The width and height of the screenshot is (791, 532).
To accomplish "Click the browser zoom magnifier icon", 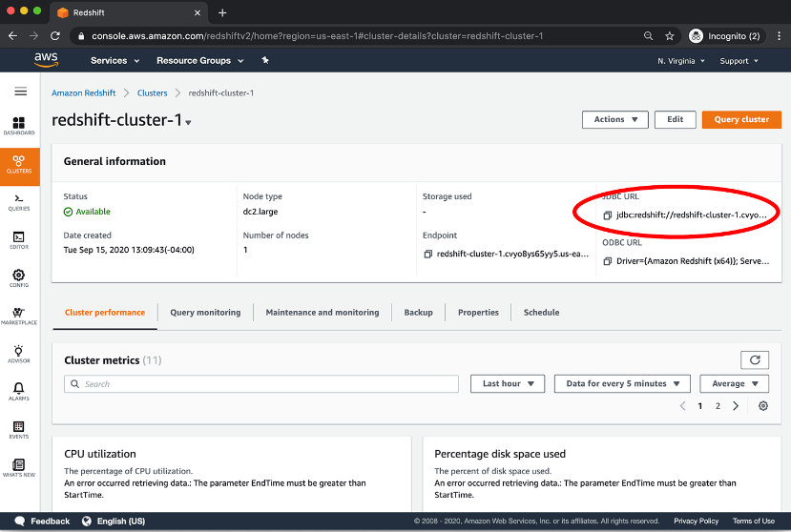I will click(x=648, y=36).
